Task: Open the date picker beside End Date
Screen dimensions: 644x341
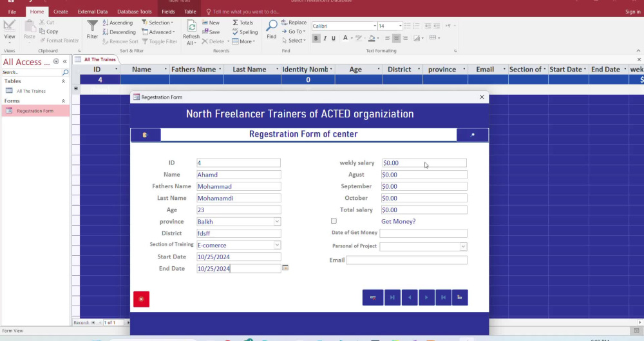Action: pos(285,268)
